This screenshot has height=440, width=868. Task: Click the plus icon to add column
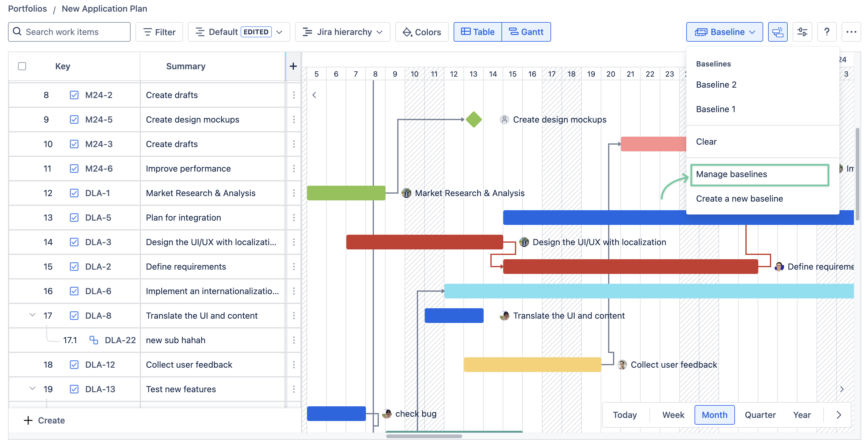(293, 66)
